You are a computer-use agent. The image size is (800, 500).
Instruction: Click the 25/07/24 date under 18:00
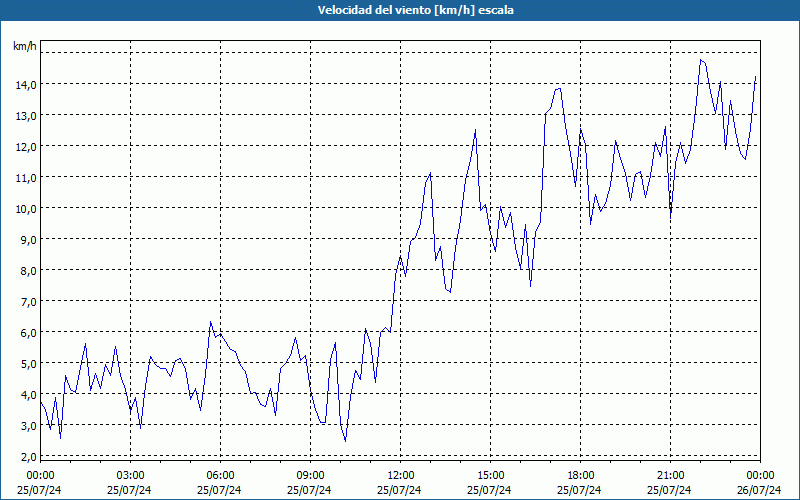point(579,490)
